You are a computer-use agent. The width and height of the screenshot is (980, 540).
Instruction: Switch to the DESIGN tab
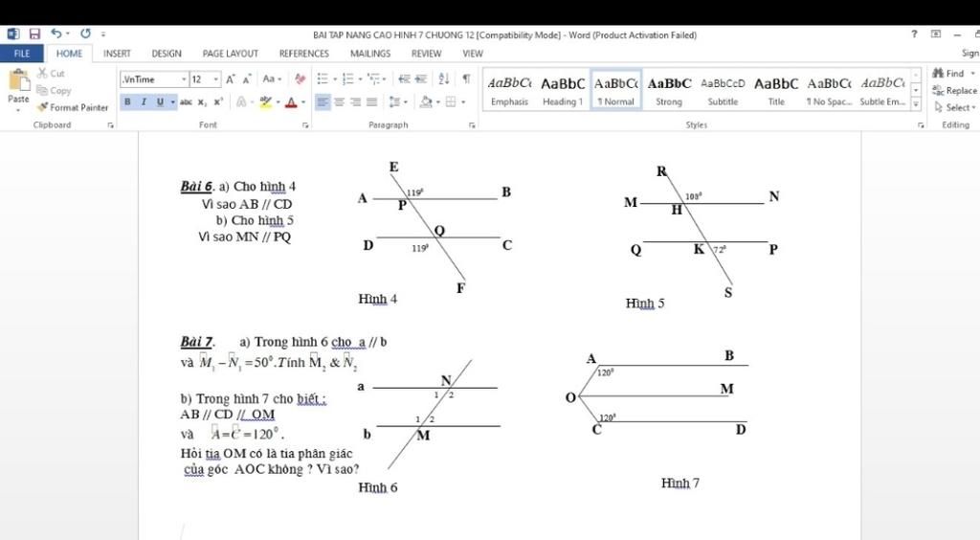click(x=167, y=54)
